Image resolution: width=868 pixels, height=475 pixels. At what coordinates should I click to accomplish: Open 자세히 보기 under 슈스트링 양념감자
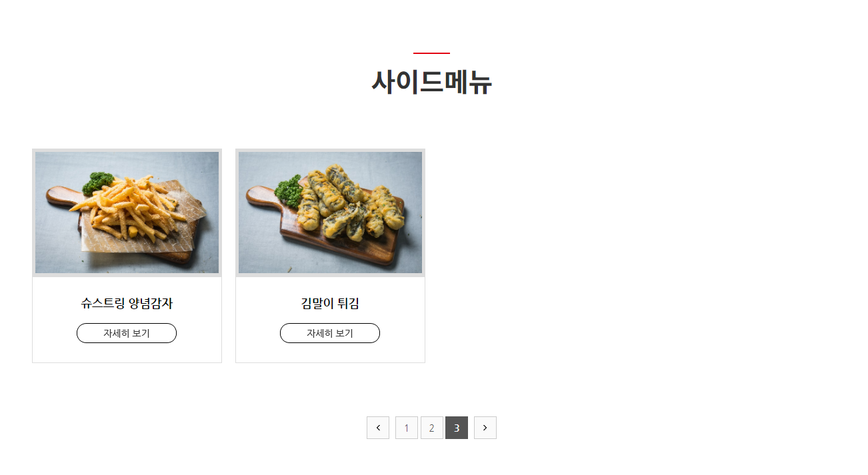point(127,333)
